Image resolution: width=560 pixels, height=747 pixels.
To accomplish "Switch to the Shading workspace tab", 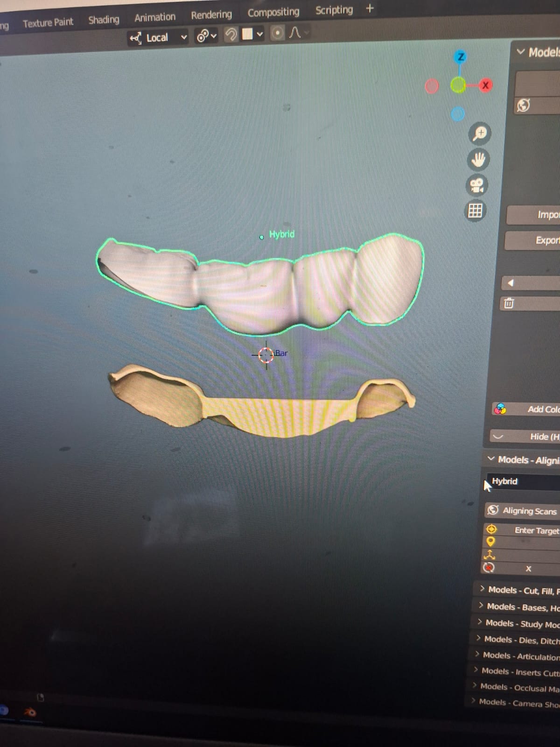I will 104,20.
